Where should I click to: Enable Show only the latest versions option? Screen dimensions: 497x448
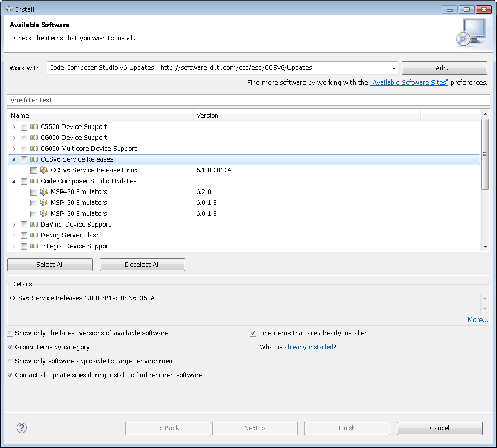[x=10, y=333]
